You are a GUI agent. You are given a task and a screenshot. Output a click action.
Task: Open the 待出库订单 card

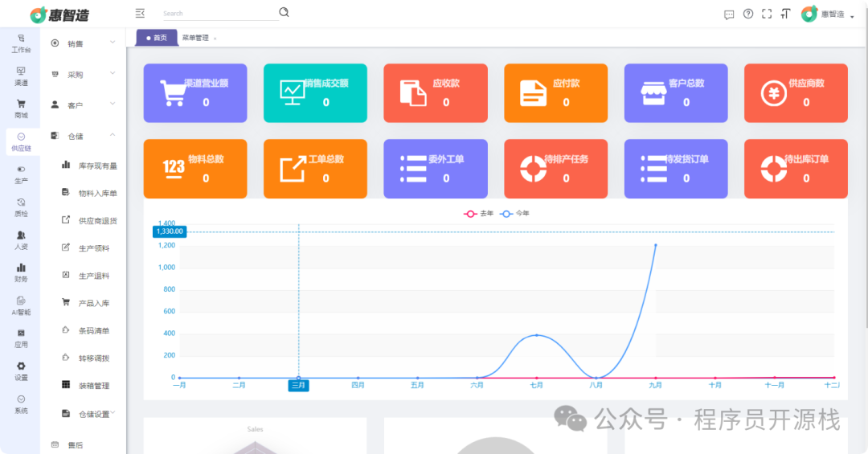tap(796, 168)
